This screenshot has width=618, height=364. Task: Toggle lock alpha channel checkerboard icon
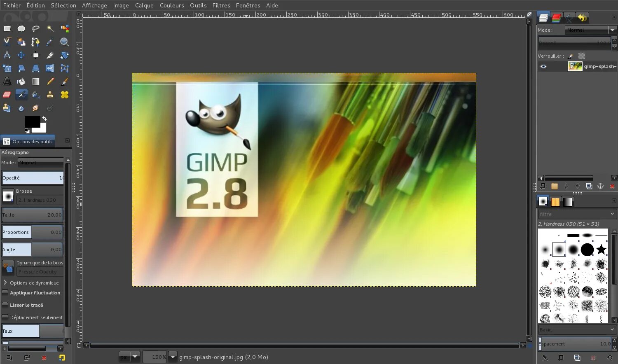click(582, 56)
